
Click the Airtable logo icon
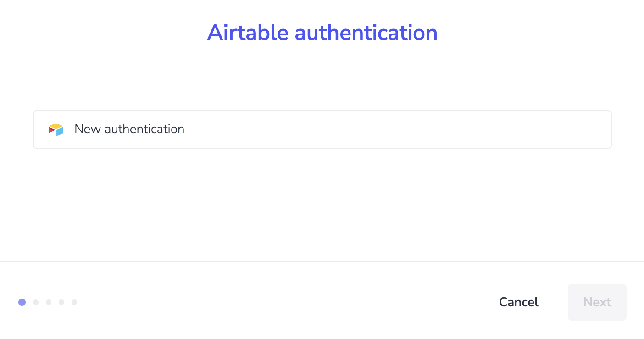click(56, 130)
